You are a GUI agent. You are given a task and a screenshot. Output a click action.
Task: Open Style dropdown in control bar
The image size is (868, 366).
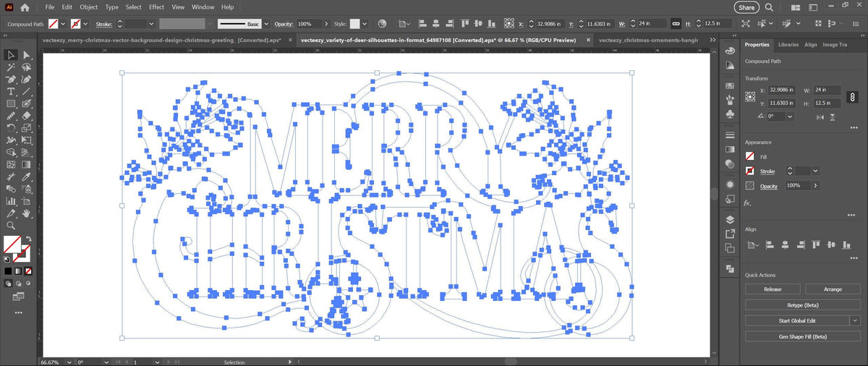[x=364, y=24]
